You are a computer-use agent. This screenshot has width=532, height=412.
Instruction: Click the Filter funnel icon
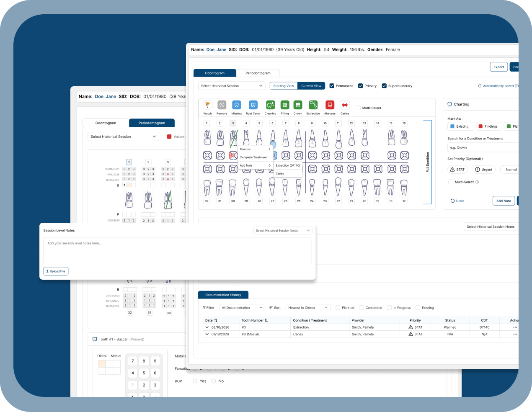204,308
